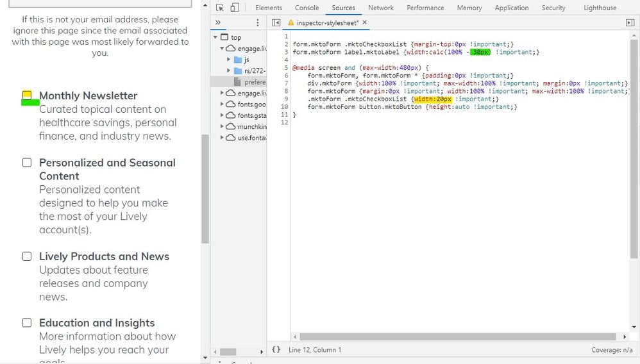Check Personalized and Seasonal Content checkbox
This screenshot has height=364, width=640.
[27, 163]
